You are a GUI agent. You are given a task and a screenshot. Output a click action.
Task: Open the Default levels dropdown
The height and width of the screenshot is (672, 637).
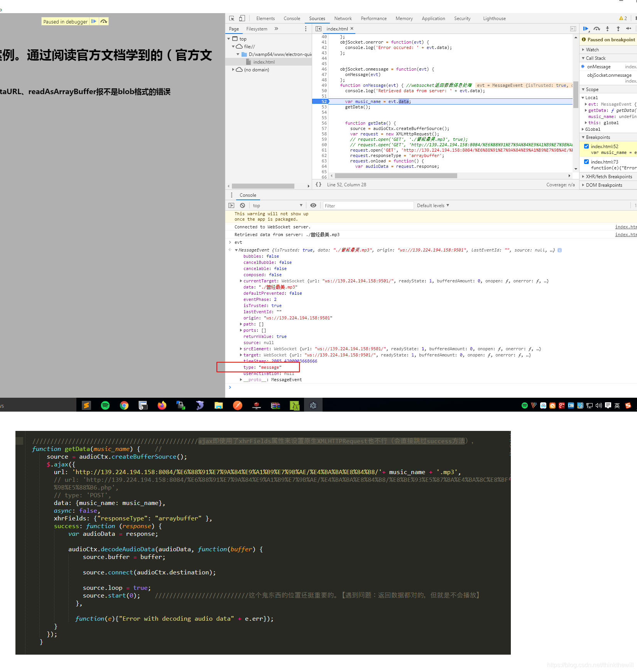coord(433,205)
